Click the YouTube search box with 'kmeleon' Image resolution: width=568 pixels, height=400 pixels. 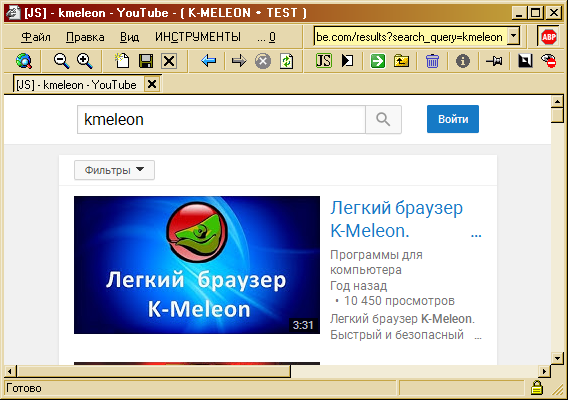(221, 120)
